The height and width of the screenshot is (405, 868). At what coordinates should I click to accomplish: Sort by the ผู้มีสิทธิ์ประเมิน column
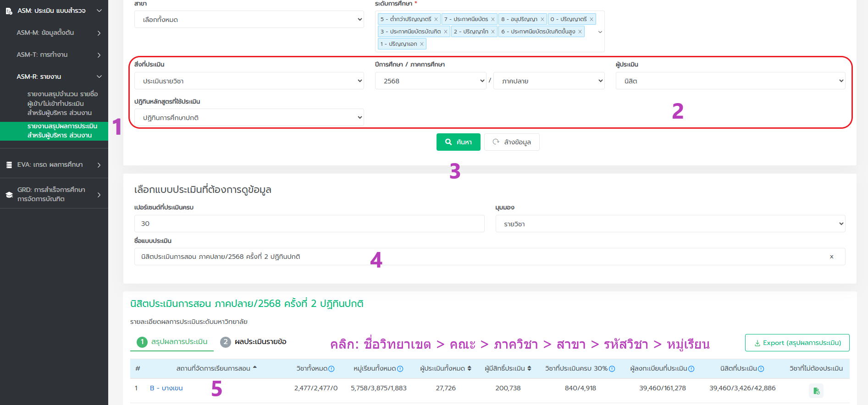click(x=529, y=368)
